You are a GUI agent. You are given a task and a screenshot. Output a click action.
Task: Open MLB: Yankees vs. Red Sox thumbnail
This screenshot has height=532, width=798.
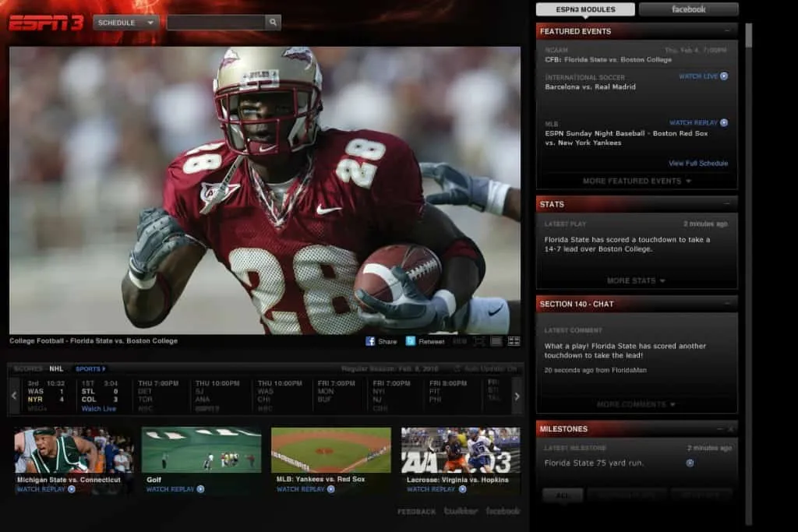331,450
